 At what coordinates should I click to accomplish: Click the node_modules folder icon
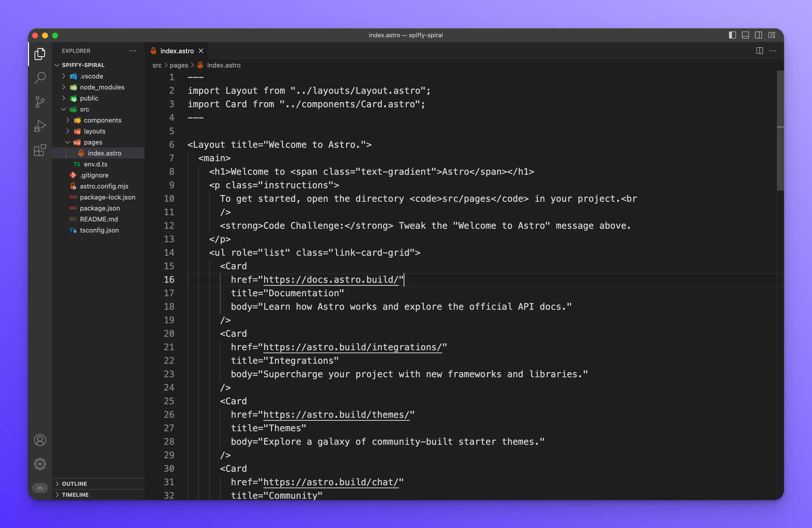point(73,87)
